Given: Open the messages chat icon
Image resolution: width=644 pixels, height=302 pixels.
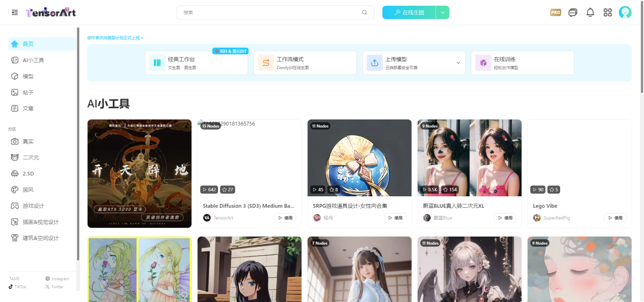Looking at the screenshot, I should coord(572,12).
